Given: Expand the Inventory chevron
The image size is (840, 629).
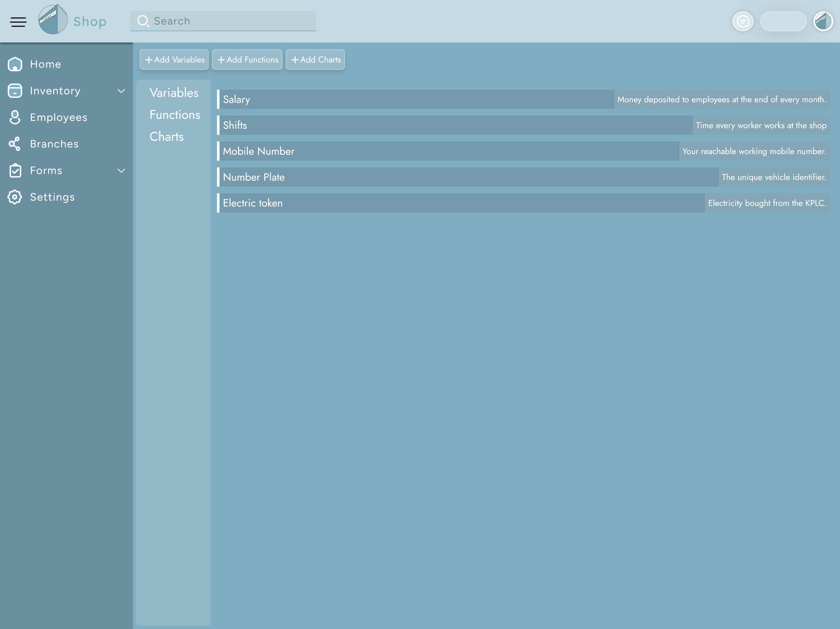Looking at the screenshot, I should click(121, 91).
